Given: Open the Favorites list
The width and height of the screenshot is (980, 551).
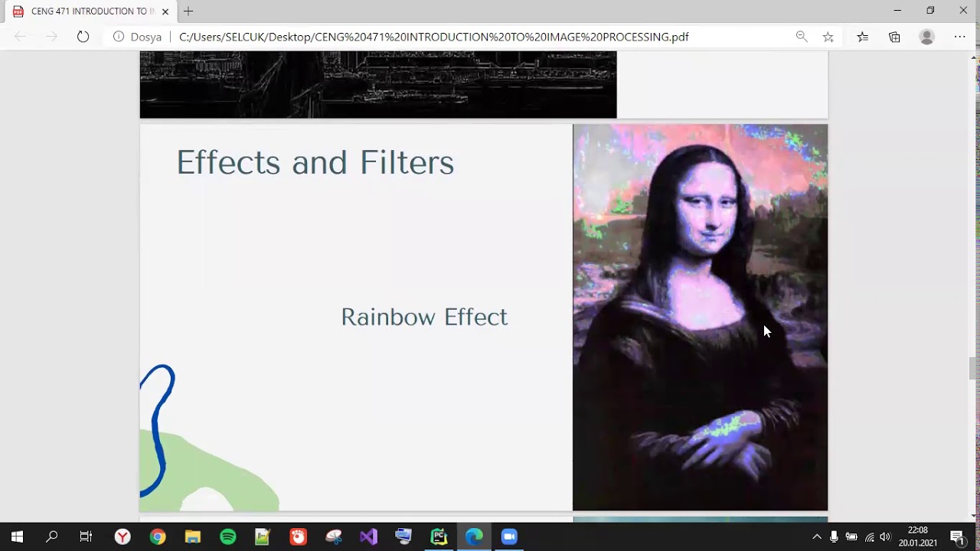Looking at the screenshot, I should 863,37.
